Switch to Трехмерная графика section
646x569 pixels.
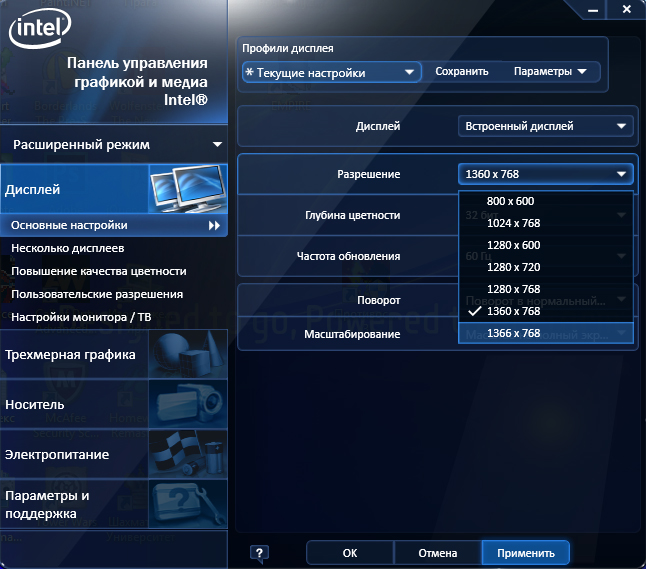[114, 355]
